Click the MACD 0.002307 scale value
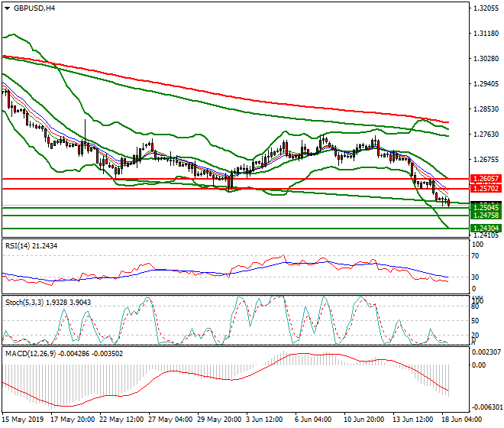Image resolution: width=504 pixels, height=428 pixels. coord(486,352)
